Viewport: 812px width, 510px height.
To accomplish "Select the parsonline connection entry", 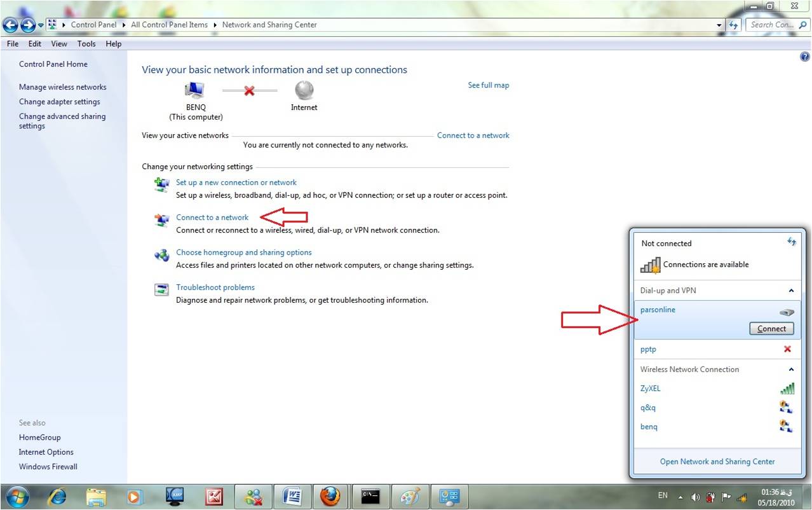I will point(718,319).
